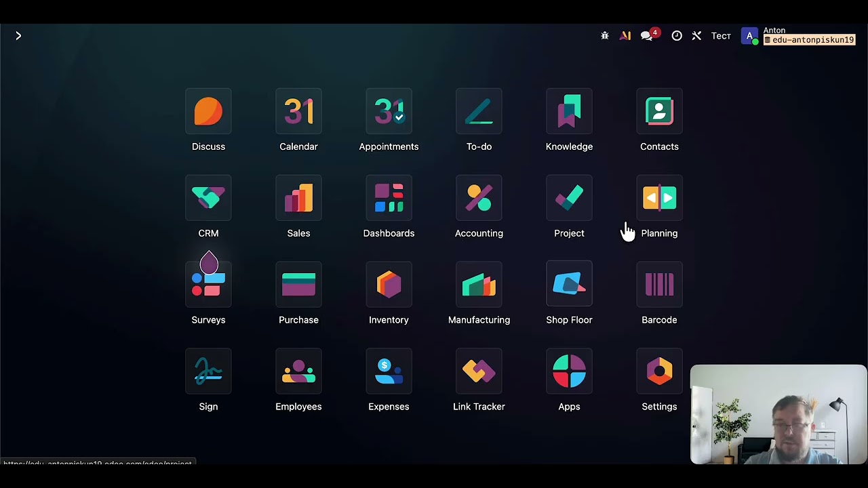This screenshot has width=868, height=488.
Task: Launch the Expenses app
Action: (x=389, y=371)
